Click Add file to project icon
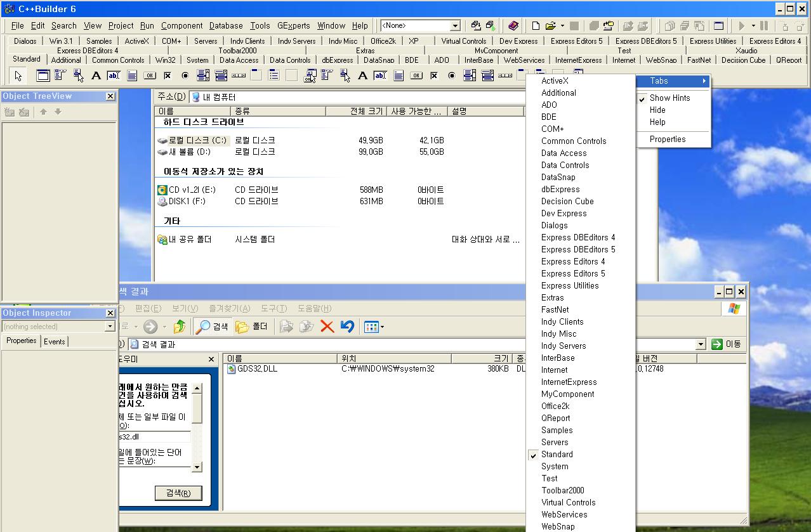The width and height of the screenshot is (811, 532). [x=628, y=26]
